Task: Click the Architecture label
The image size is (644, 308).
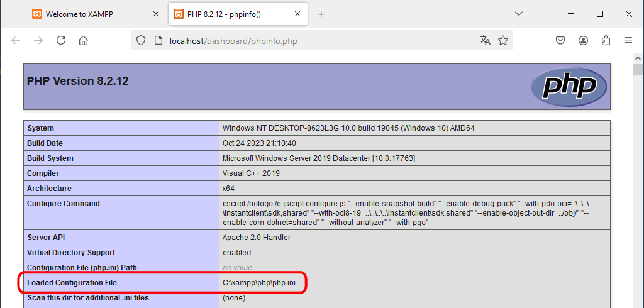Action: [x=49, y=189]
